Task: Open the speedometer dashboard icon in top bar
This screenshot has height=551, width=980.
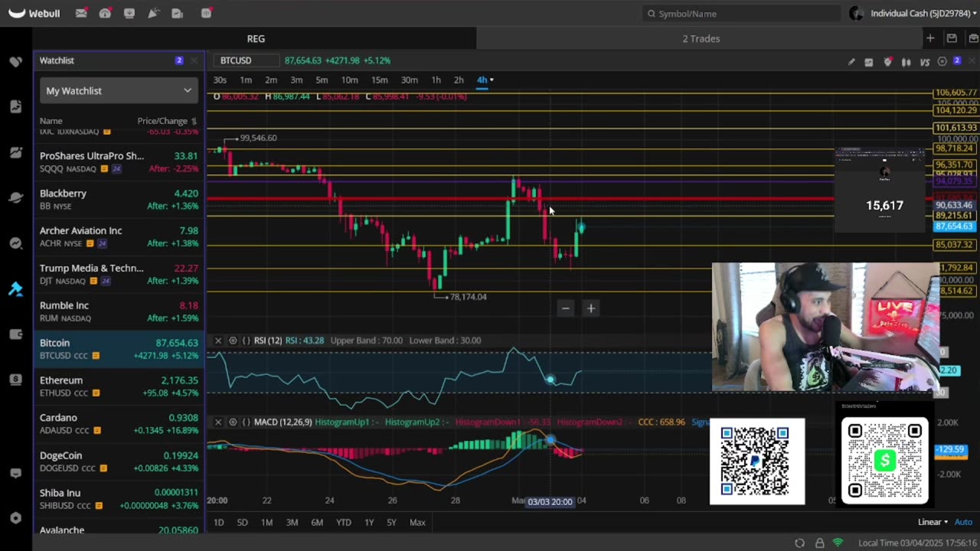Action: (x=105, y=13)
